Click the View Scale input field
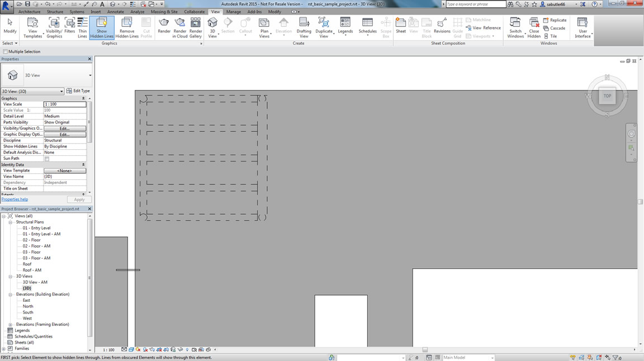Image resolution: width=644 pixels, height=361 pixels. [x=65, y=104]
